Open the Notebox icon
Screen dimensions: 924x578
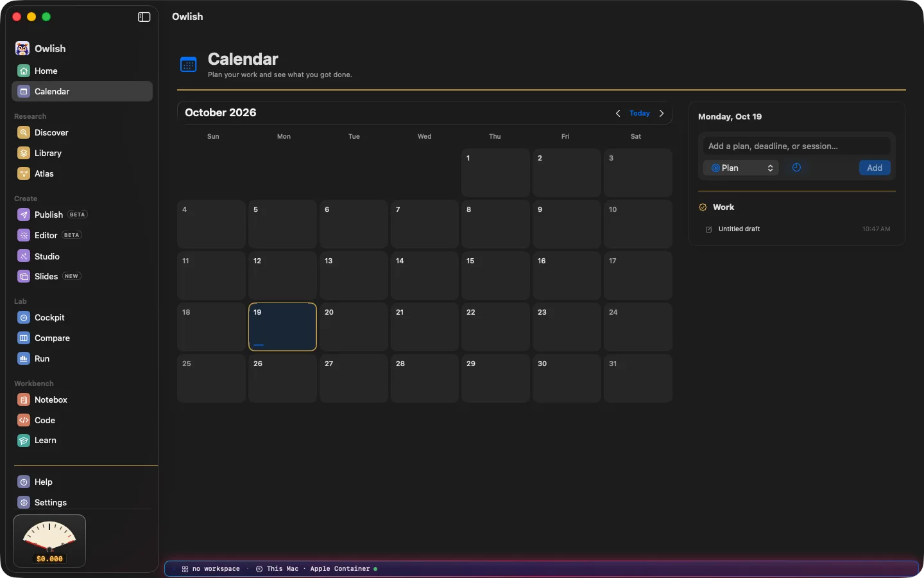24,399
